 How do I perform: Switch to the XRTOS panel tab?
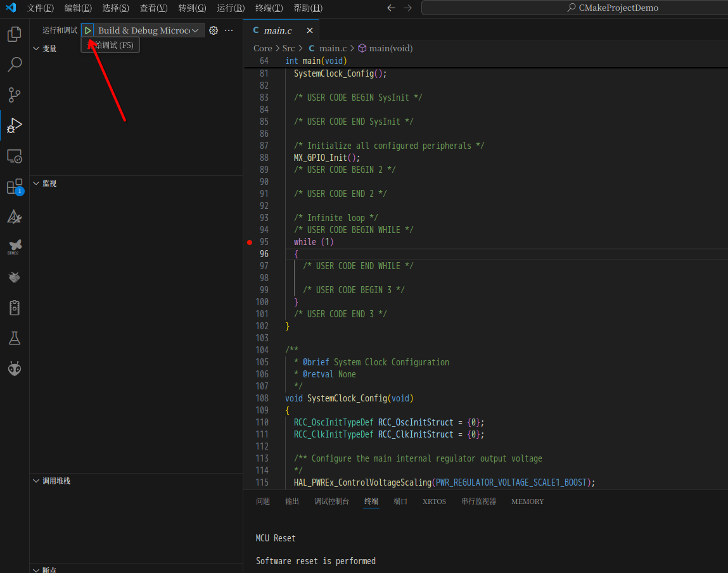tap(434, 501)
